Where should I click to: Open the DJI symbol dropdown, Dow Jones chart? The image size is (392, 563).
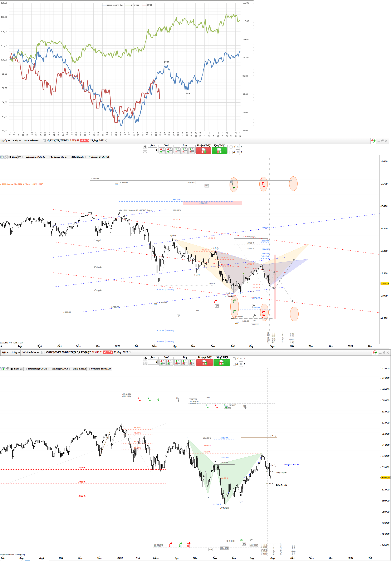[x=5, y=352]
